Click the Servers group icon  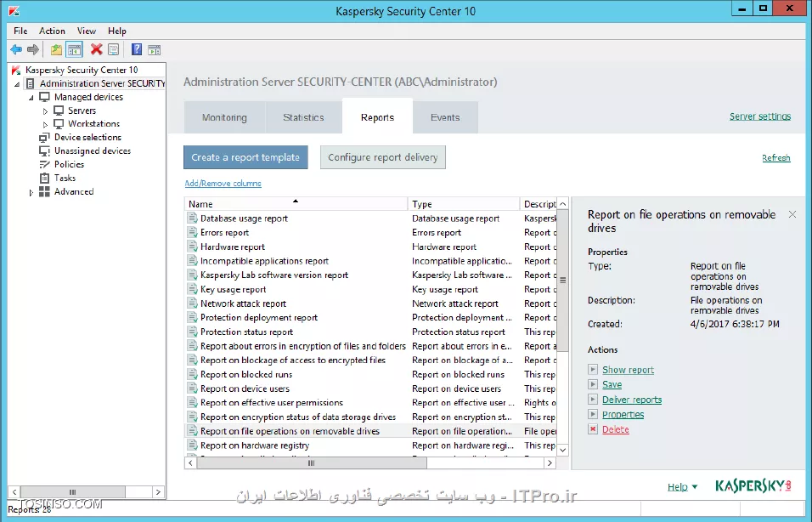59,111
